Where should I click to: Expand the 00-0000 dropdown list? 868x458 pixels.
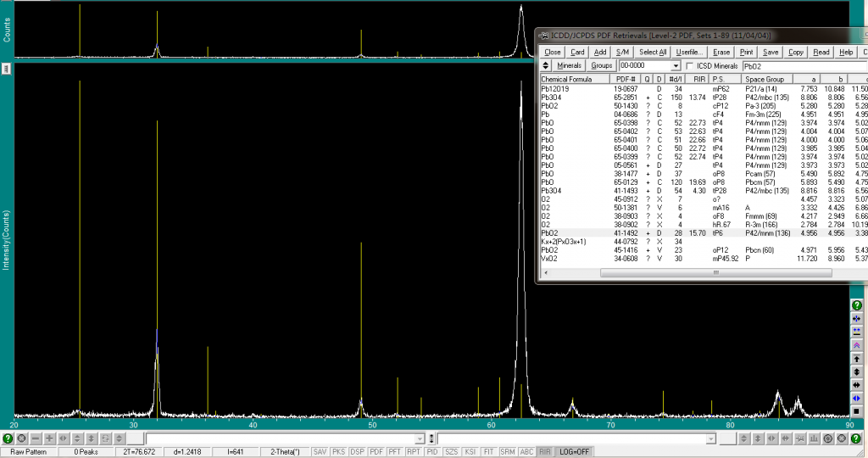[x=676, y=65]
